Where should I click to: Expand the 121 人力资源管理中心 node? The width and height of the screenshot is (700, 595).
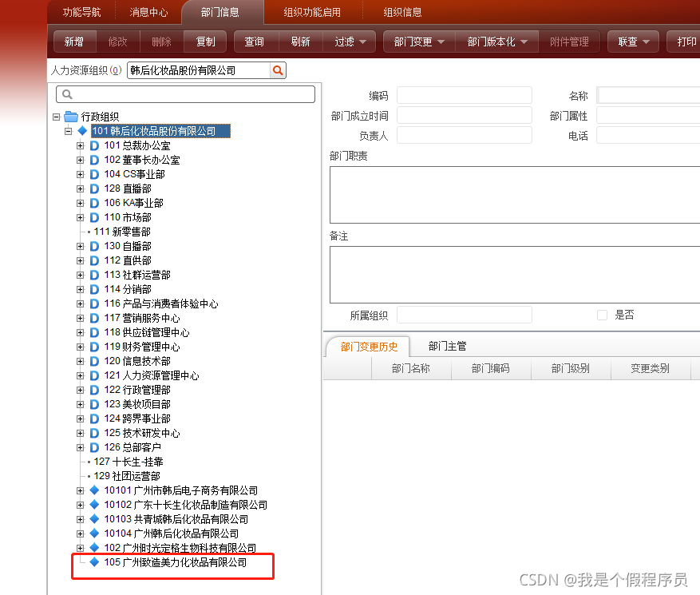pyautogui.click(x=81, y=375)
